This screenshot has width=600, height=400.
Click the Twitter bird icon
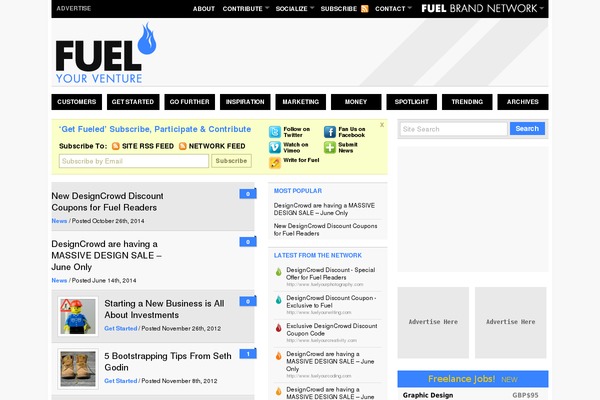pyautogui.click(x=275, y=132)
